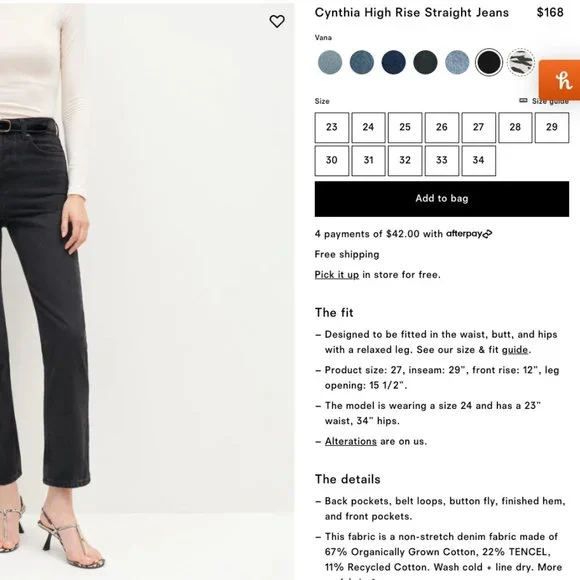Image resolution: width=580 pixels, height=580 pixels.
Task: Open the Size guide ruler icon link
Action: coord(544,101)
